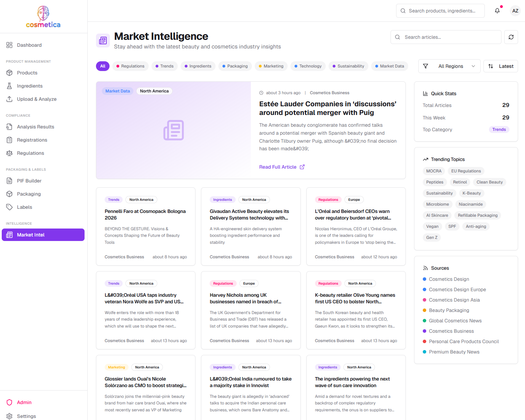This screenshot has height=420, width=525.
Task: Toggle the Regulations category filter
Action: 130,66
